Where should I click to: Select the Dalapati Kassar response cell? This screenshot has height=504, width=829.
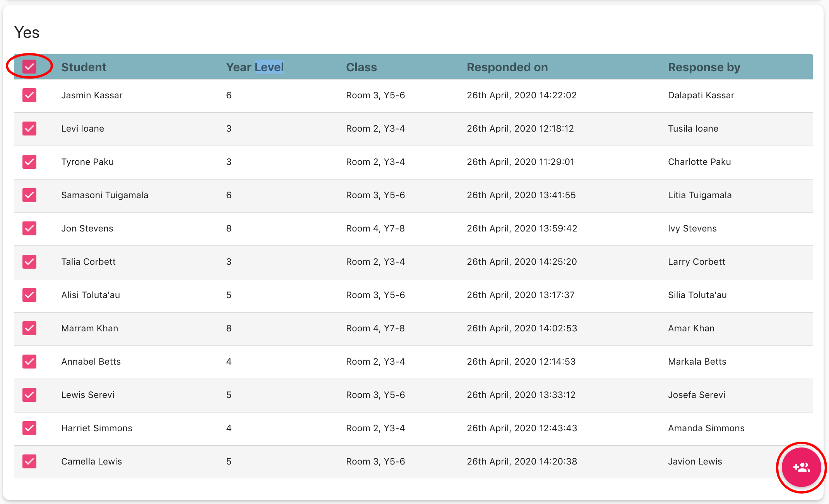pyautogui.click(x=701, y=95)
